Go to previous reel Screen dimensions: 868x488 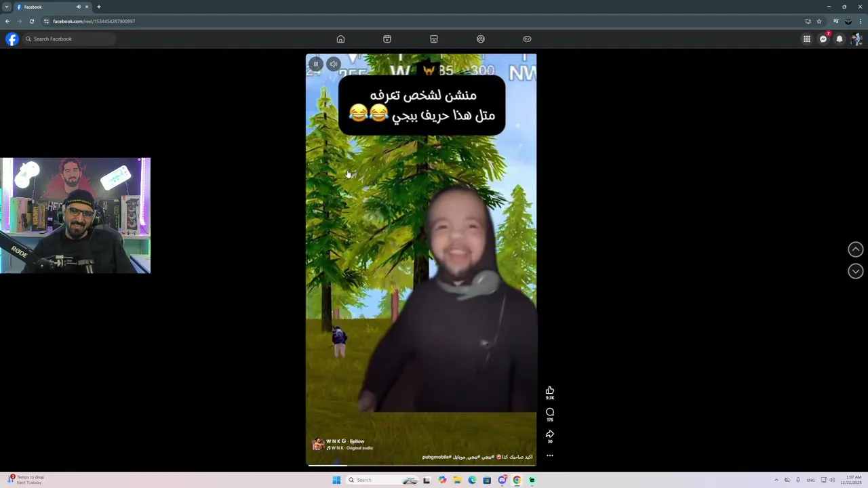pyautogui.click(x=856, y=249)
